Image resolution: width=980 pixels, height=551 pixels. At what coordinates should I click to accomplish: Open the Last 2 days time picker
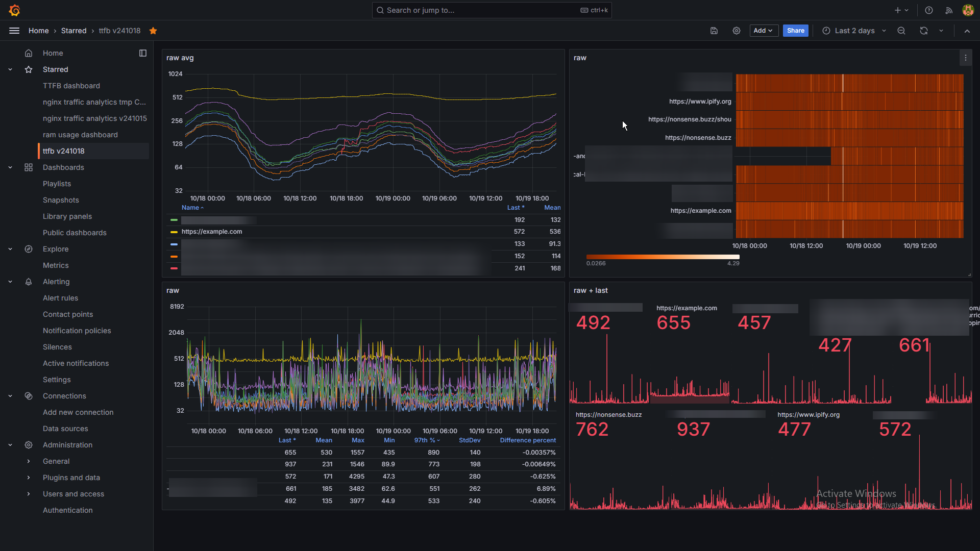854,31
